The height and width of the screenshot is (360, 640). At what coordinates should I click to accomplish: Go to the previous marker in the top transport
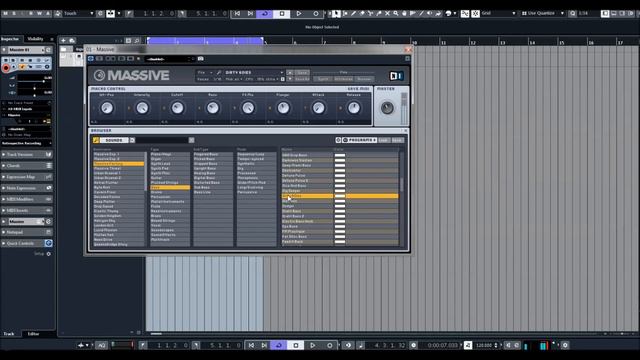(237, 13)
